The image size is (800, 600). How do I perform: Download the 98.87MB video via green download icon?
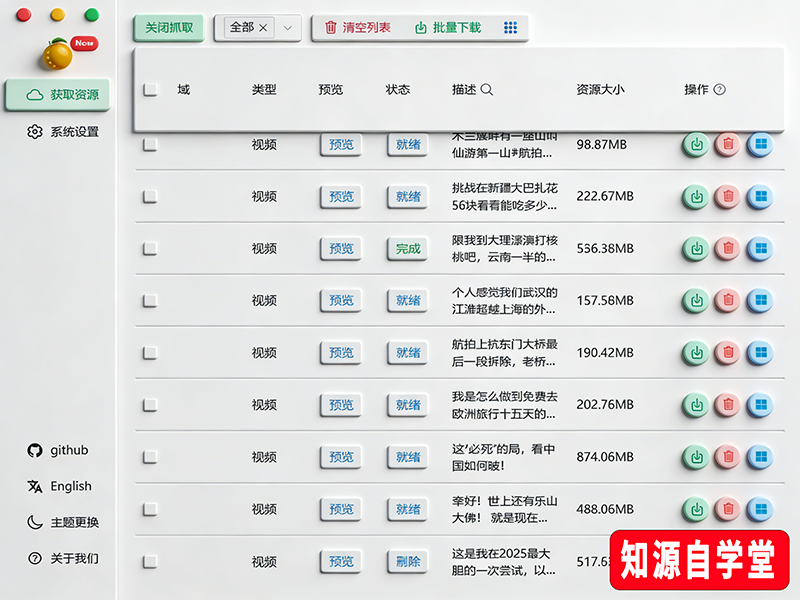696,144
